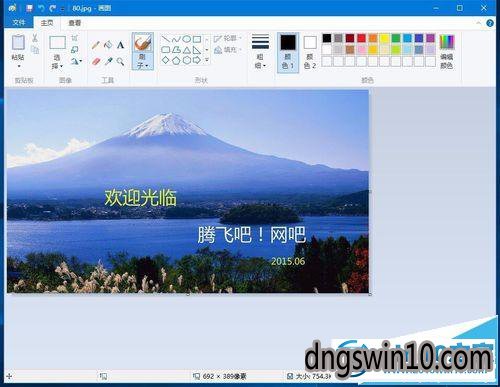Choose the Right arrow shape
The height and width of the screenshot is (387, 500).
click(197, 60)
